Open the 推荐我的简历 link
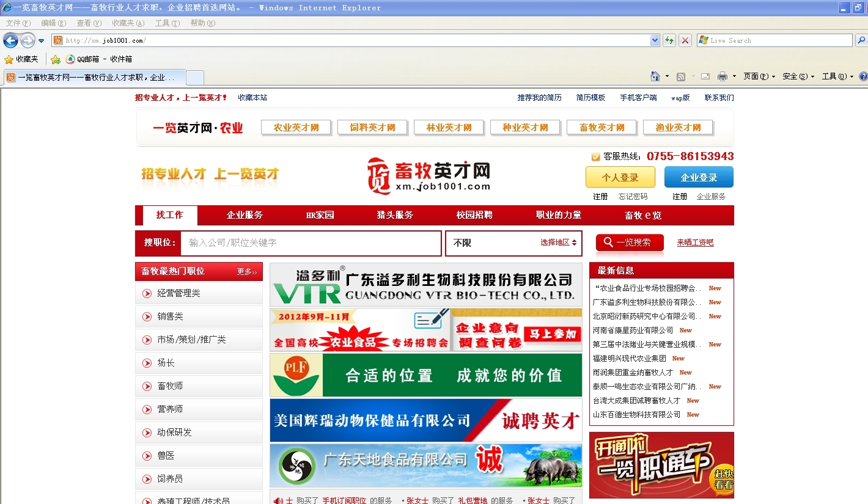 click(x=539, y=98)
